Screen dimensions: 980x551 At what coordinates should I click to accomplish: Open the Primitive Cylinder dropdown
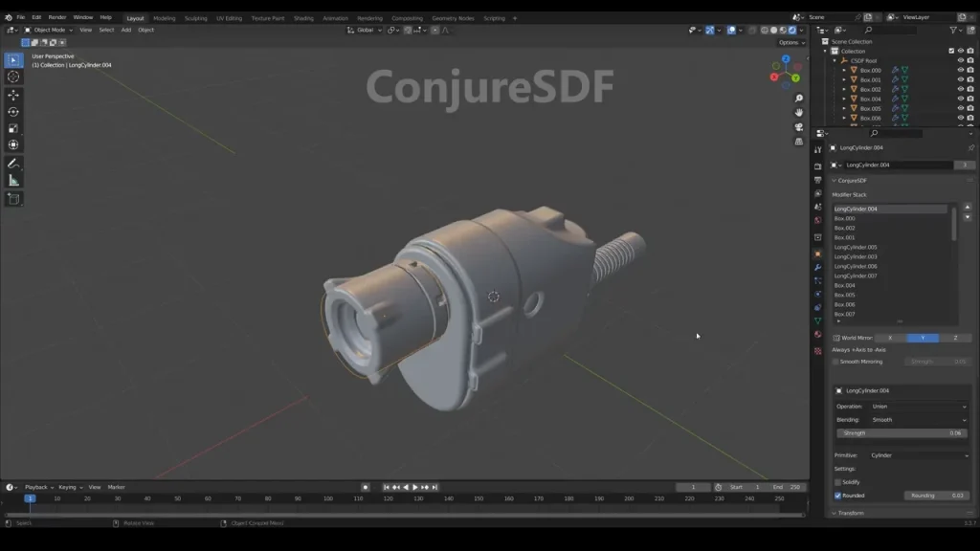(x=919, y=455)
